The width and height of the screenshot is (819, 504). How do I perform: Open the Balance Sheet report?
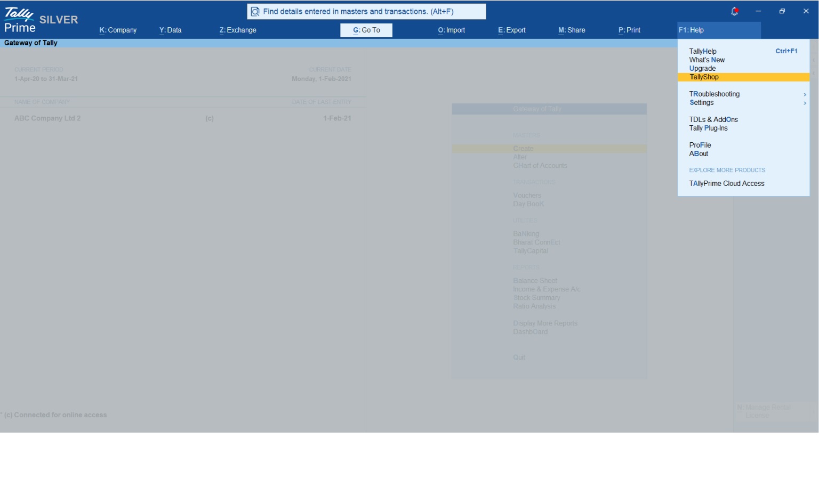pos(535,281)
